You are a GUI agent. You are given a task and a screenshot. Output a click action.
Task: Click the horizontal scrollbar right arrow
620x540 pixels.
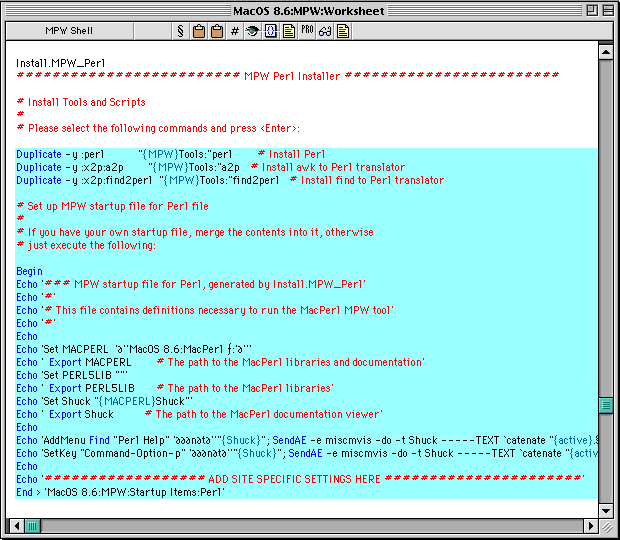[x=591, y=526]
